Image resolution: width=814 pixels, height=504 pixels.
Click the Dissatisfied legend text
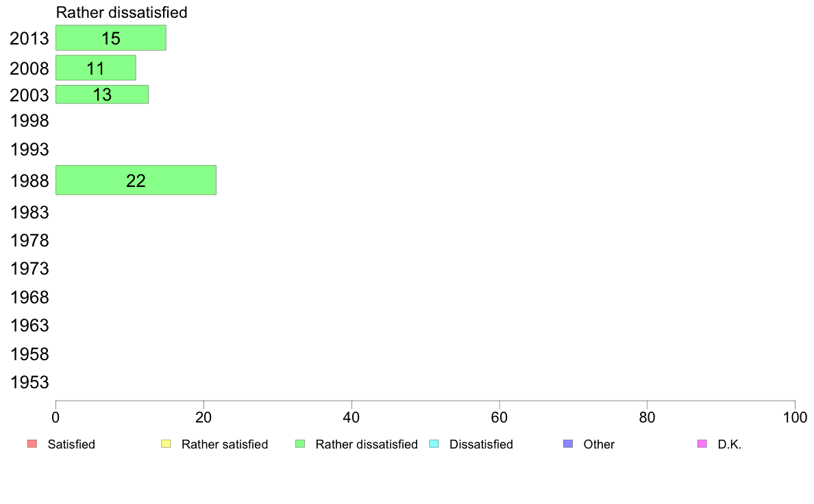point(481,444)
